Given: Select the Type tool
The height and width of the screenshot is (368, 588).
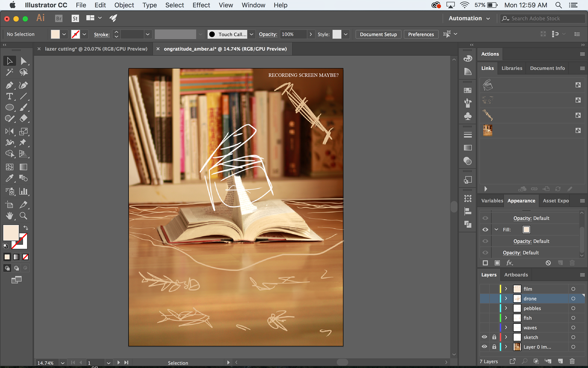Looking at the screenshot, I should (x=9, y=96).
